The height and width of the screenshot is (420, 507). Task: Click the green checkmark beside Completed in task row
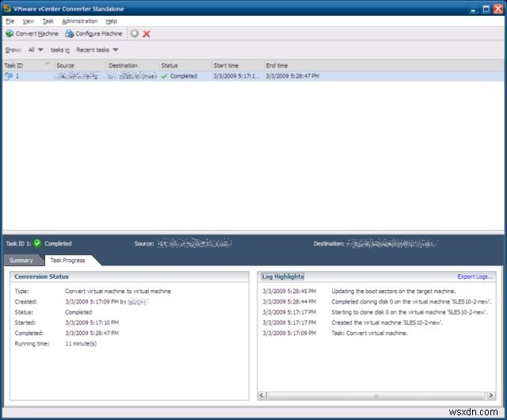(165, 76)
